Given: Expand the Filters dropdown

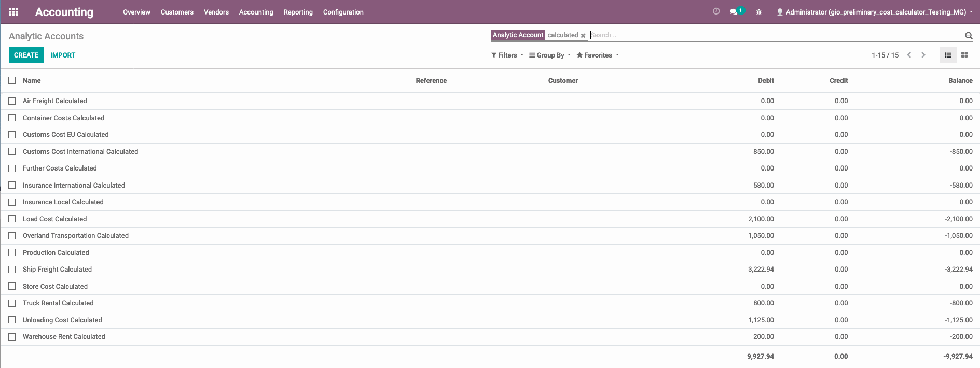Looking at the screenshot, I should coord(507,55).
